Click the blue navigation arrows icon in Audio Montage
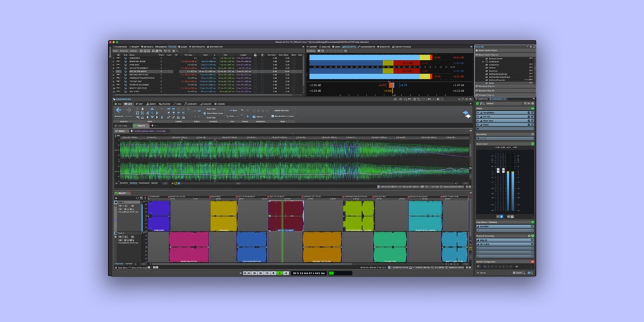 tap(466, 114)
